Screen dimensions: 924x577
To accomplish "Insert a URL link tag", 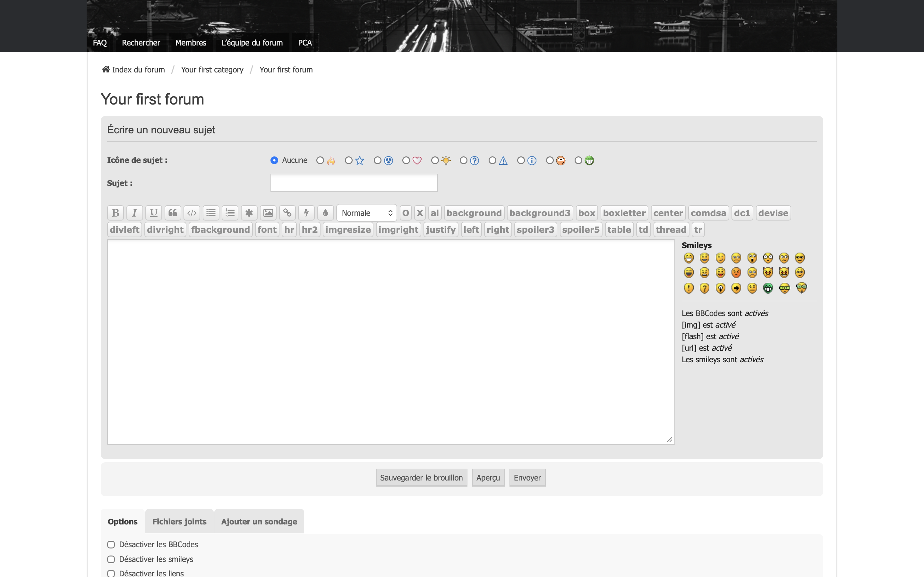I will pos(287,213).
